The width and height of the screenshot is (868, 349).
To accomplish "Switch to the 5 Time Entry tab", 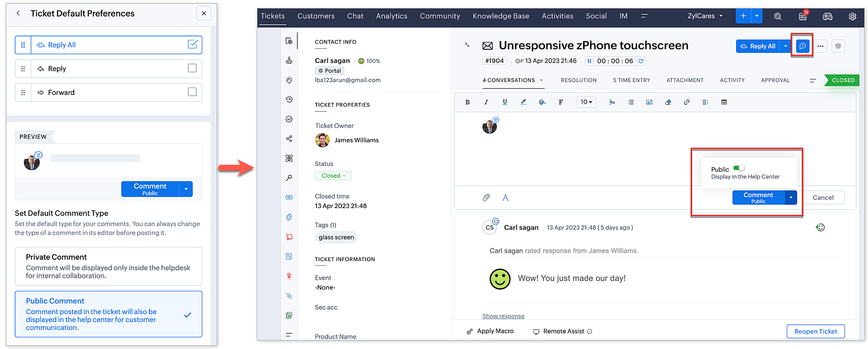I will coord(631,80).
